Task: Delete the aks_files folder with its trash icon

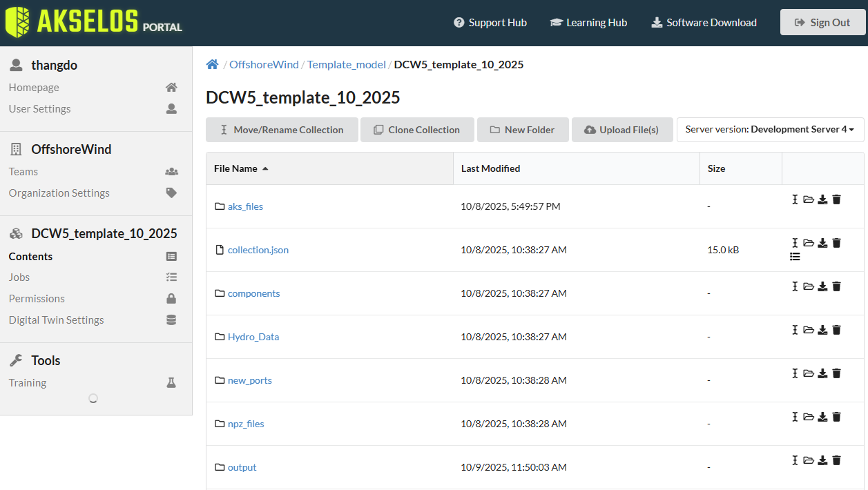Action: 836,199
